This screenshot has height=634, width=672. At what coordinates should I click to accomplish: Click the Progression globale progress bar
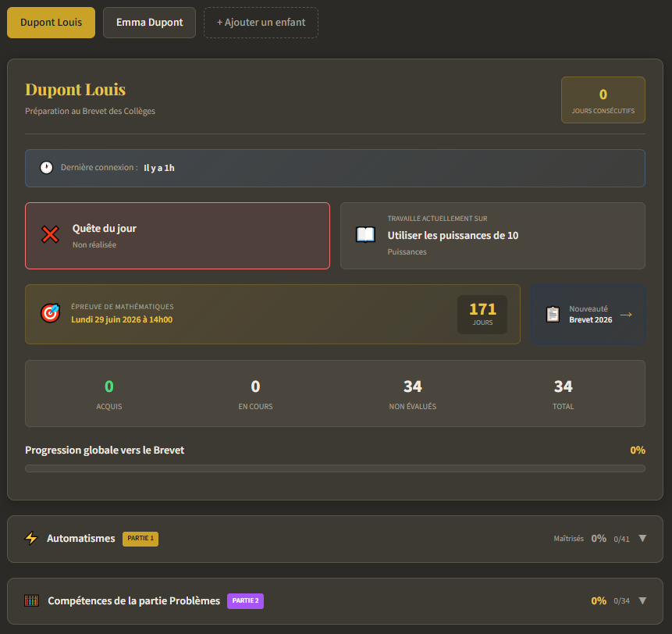[335, 468]
